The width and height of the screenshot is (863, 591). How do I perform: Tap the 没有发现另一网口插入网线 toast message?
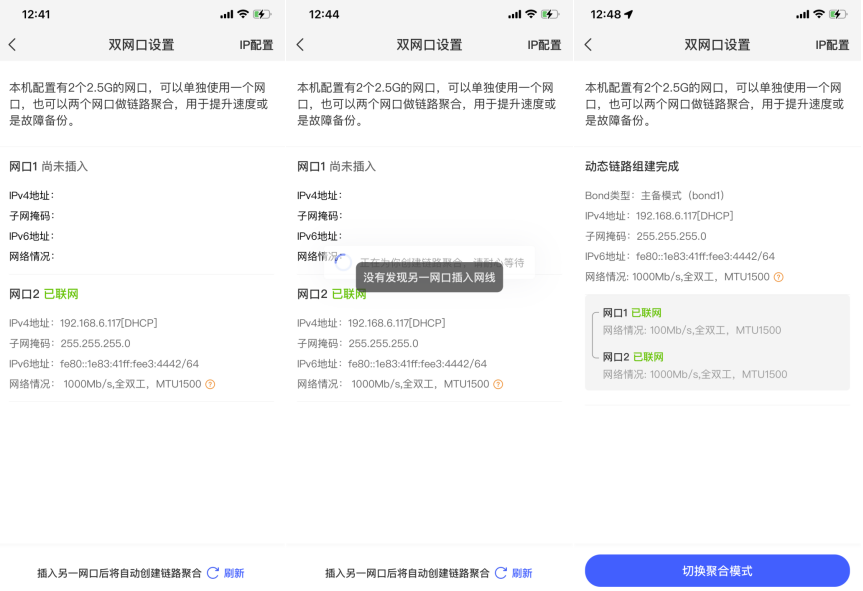pyautogui.click(x=429, y=277)
